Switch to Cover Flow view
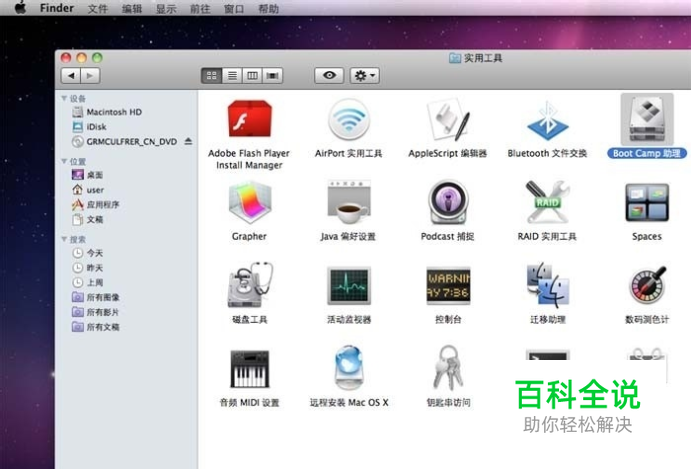This screenshot has height=469, width=691. pyautogui.click(x=272, y=76)
